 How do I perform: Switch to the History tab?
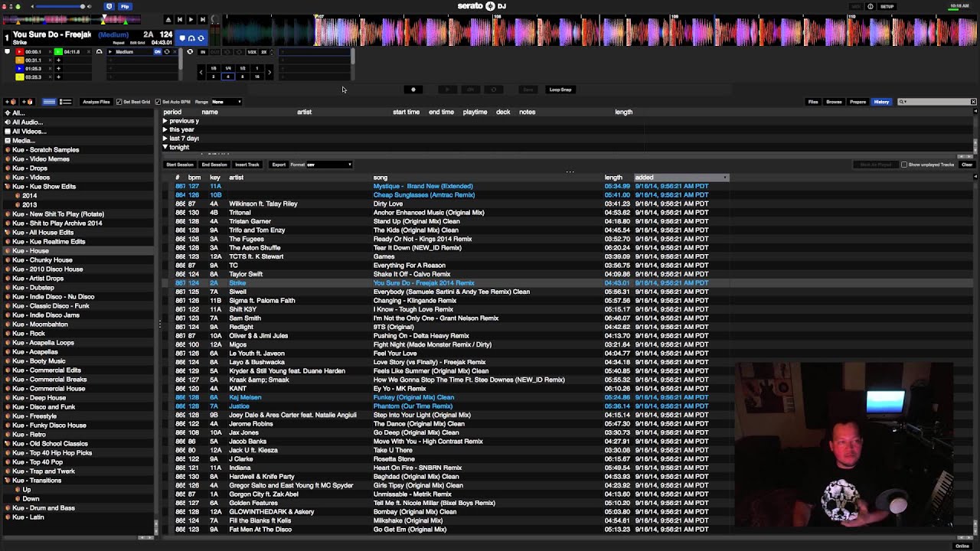pos(881,102)
